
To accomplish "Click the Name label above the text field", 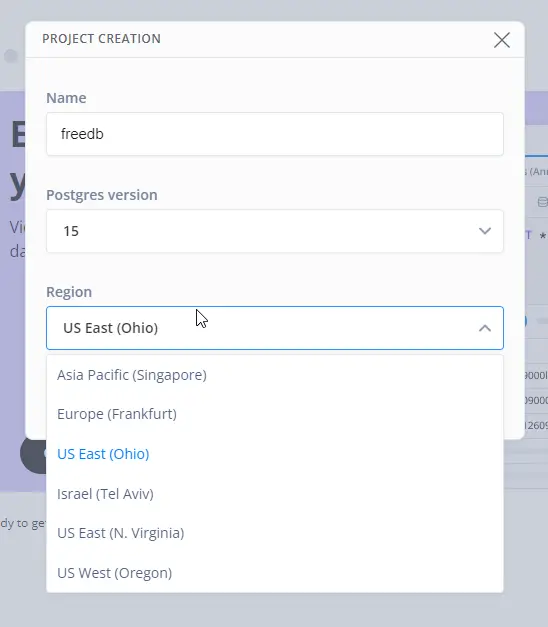I will [x=66, y=98].
